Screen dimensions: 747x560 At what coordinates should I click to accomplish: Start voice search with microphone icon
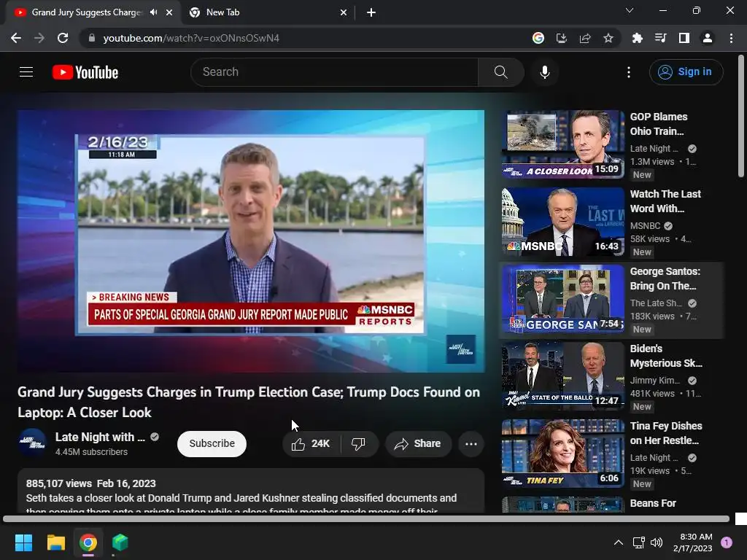pyautogui.click(x=545, y=72)
